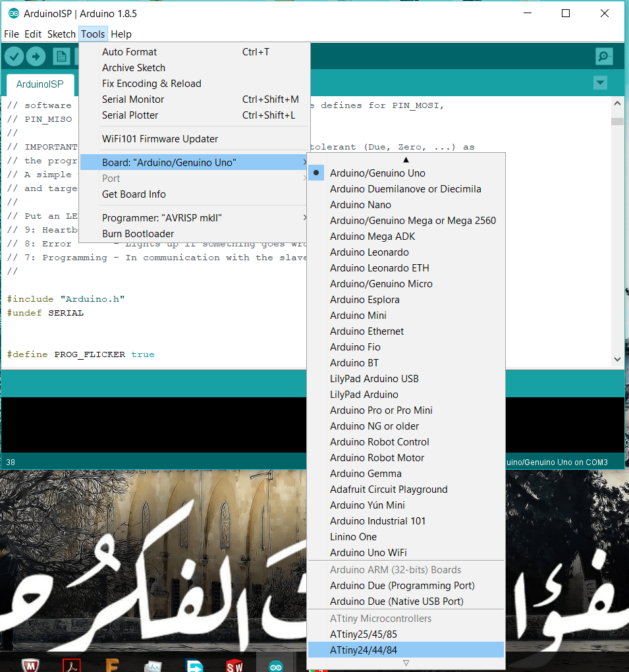Select Arduino Due (Native USB Port)
This screenshot has width=629, height=672.
click(406, 602)
